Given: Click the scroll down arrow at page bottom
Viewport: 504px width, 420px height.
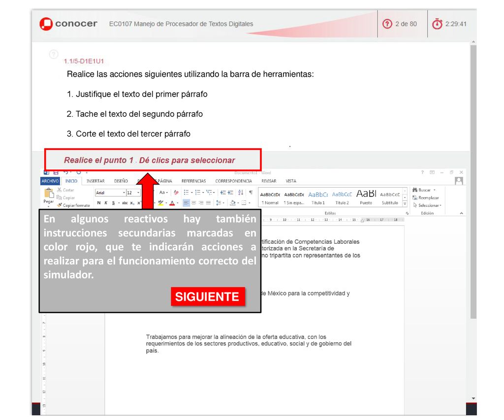Looking at the screenshot, I should pyautogui.click(x=473, y=398).
